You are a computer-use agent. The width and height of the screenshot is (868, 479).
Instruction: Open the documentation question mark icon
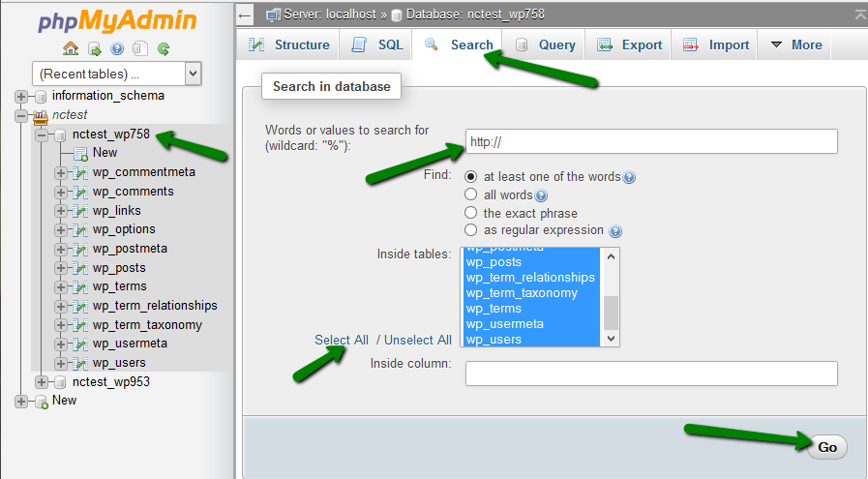(117, 49)
